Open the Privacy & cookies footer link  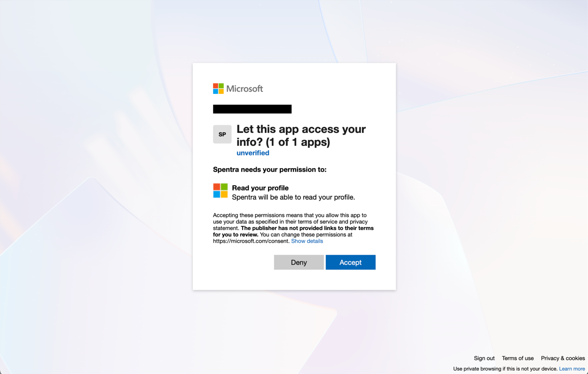[563, 358]
